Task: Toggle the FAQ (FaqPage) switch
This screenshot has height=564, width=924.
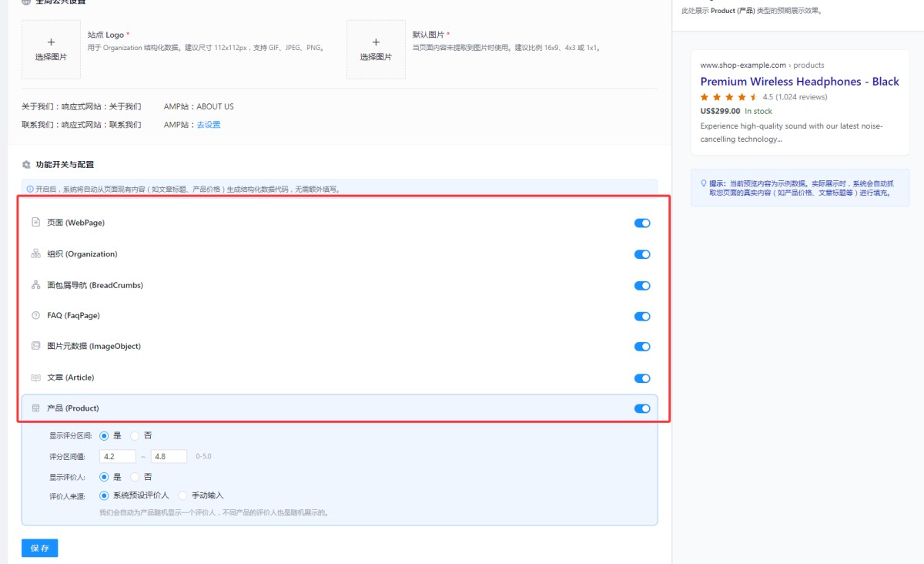Action: 641,316
